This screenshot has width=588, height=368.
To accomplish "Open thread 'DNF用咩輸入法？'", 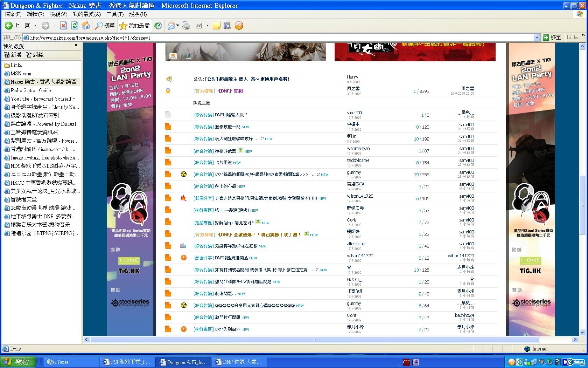I will click(231, 115).
